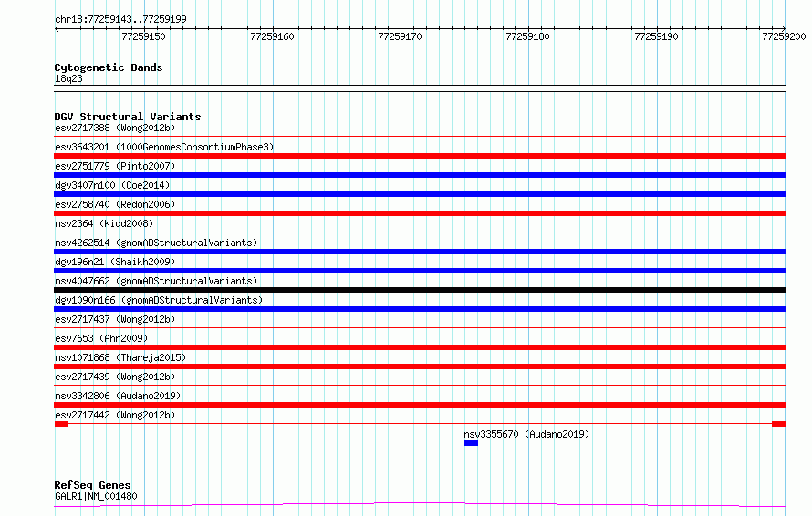Viewport: 812px width, 516px height.
Task: Click the dgv196n21 (Shaikh2009) blue bar
Action: coord(420,271)
